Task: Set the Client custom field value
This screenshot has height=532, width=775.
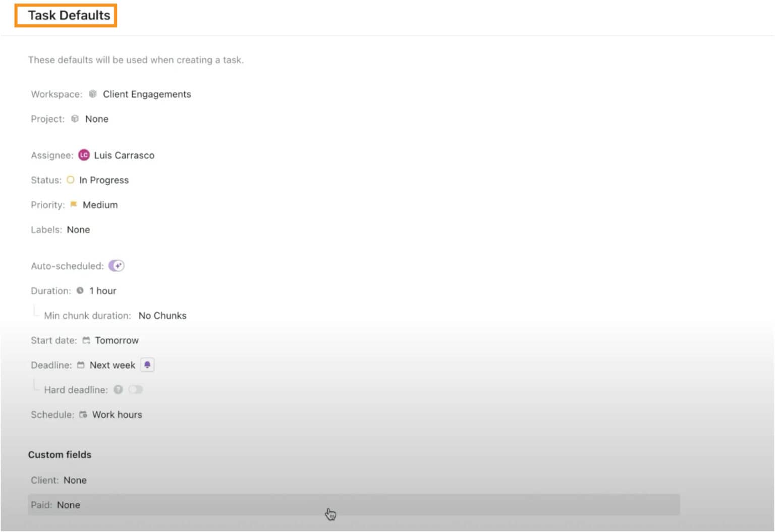Action: tap(75, 480)
